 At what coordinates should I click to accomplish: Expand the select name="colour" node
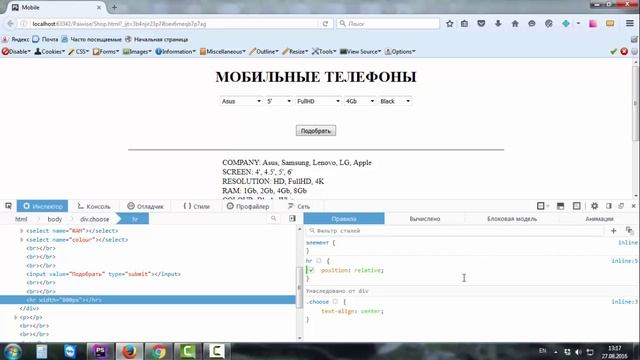pos(22,240)
